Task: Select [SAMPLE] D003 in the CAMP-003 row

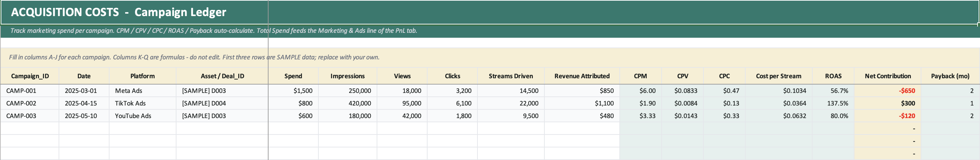Action: point(222,116)
